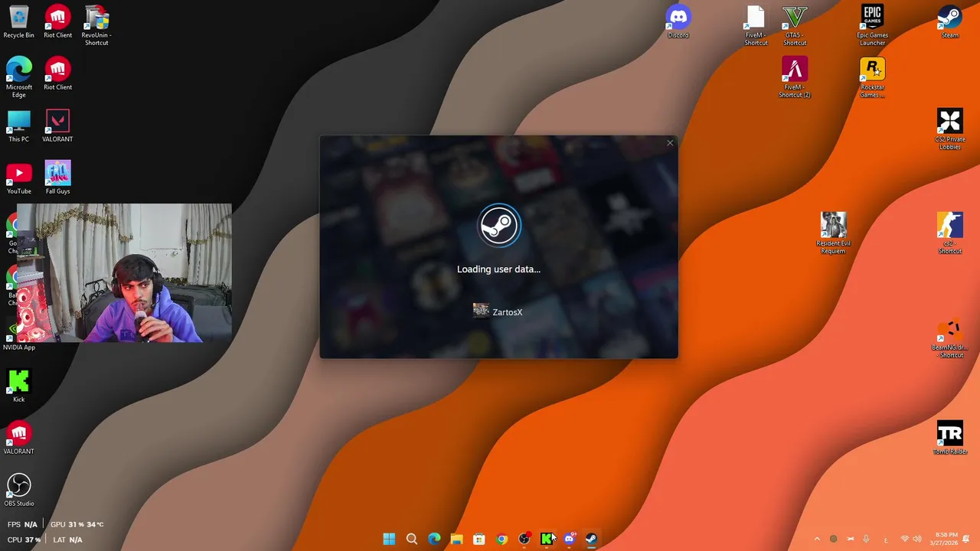Open Microsoft Store from the taskbar

[479, 539]
